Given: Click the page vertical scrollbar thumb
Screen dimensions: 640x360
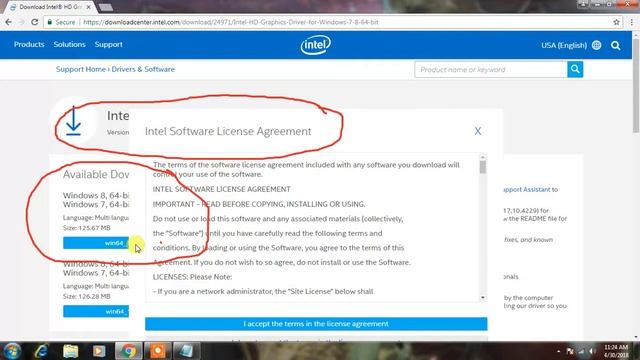Looking at the screenshot, I should pyautogui.click(x=636, y=86).
